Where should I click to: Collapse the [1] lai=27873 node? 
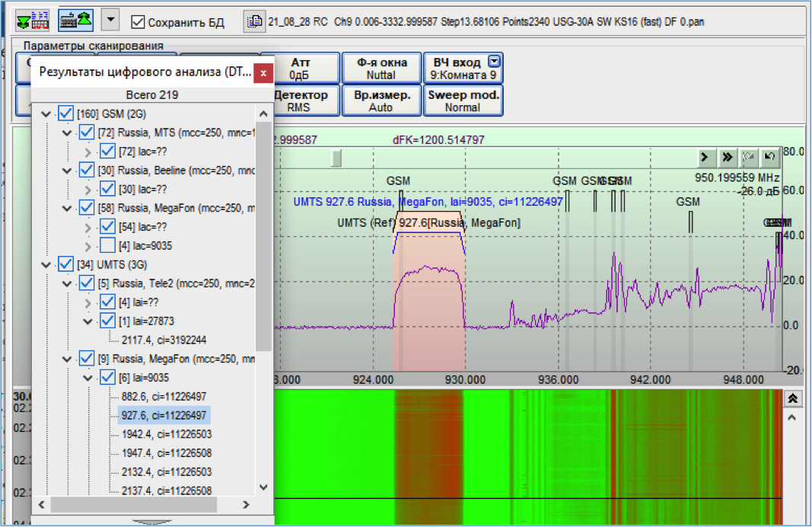[x=88, y=321]
